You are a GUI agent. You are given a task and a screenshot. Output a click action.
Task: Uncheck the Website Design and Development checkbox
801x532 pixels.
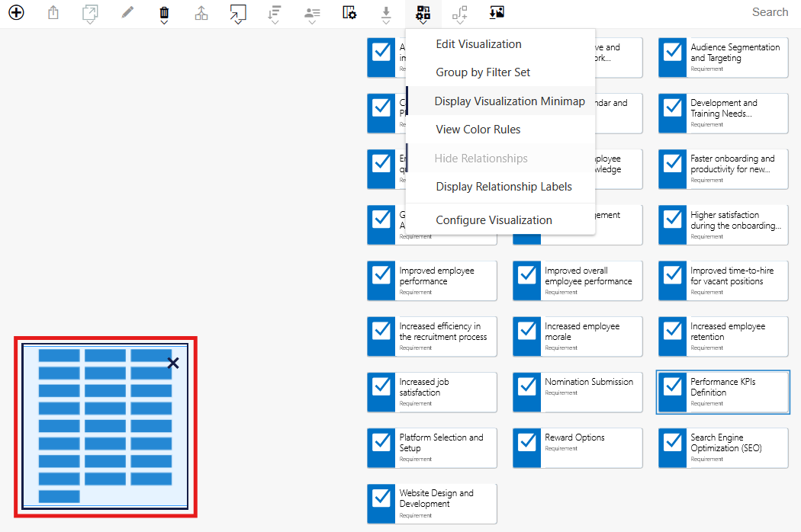[x=381, y=498]
